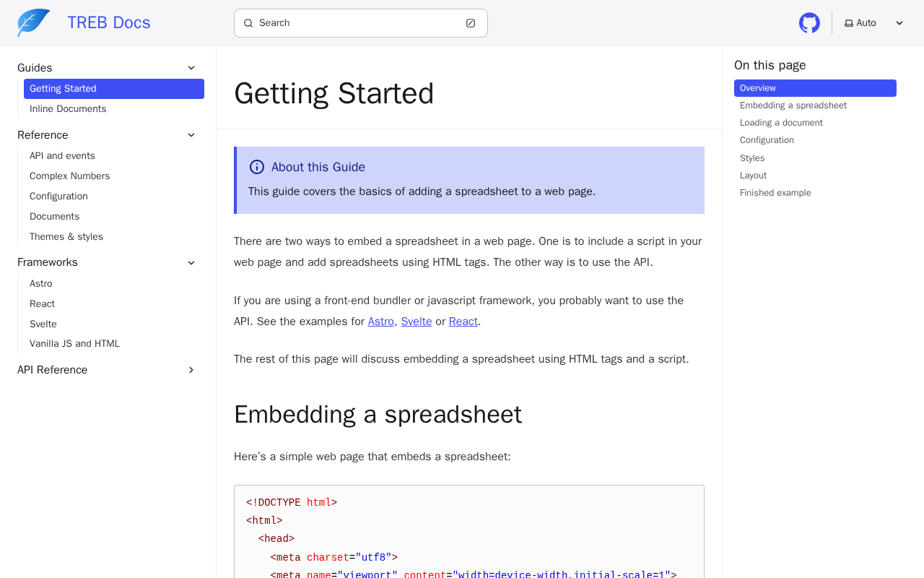Click the laptop icon beside Auto
Screen dimensions: 924x578
(x=849, y=23)
